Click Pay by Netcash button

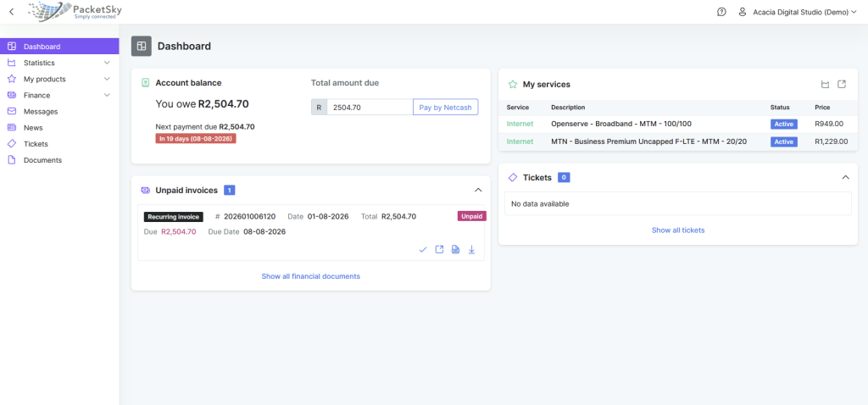click(445, 108)
